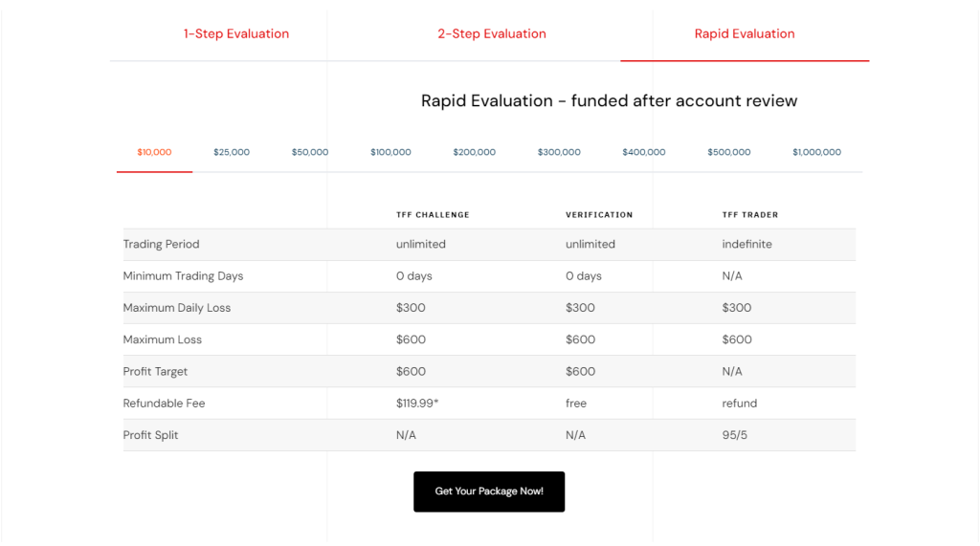The image size is (980, 546).
Task: View the $400,000 account details
Action: tap(644, 152)
